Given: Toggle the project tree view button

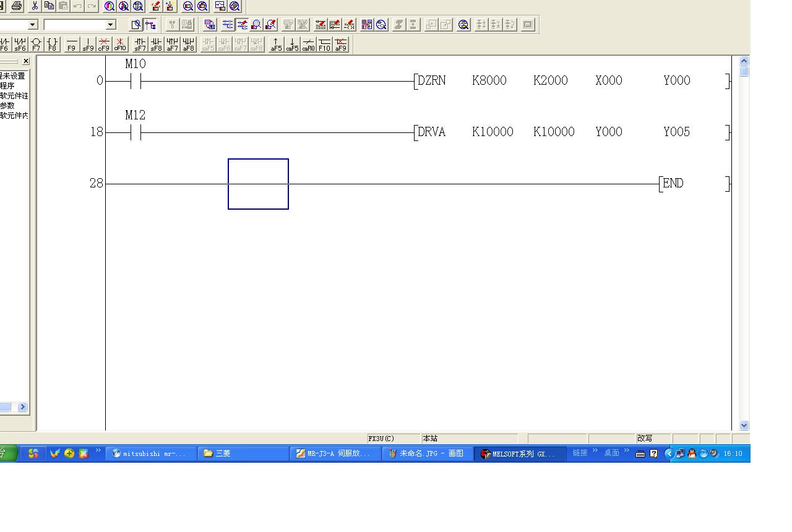Looking at the screenshot, I should point(150,25).
